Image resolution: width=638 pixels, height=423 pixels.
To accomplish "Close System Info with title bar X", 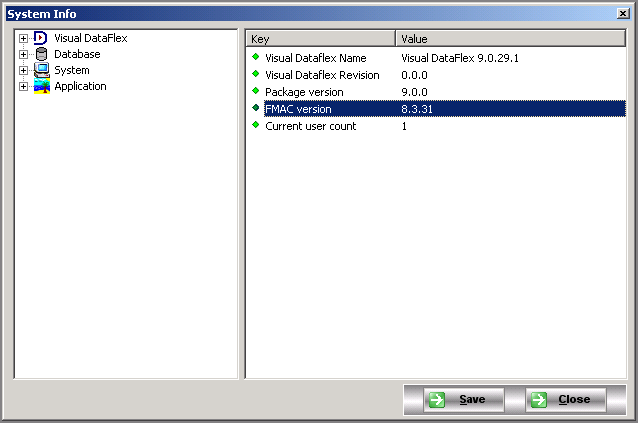I will pos(623,14).
